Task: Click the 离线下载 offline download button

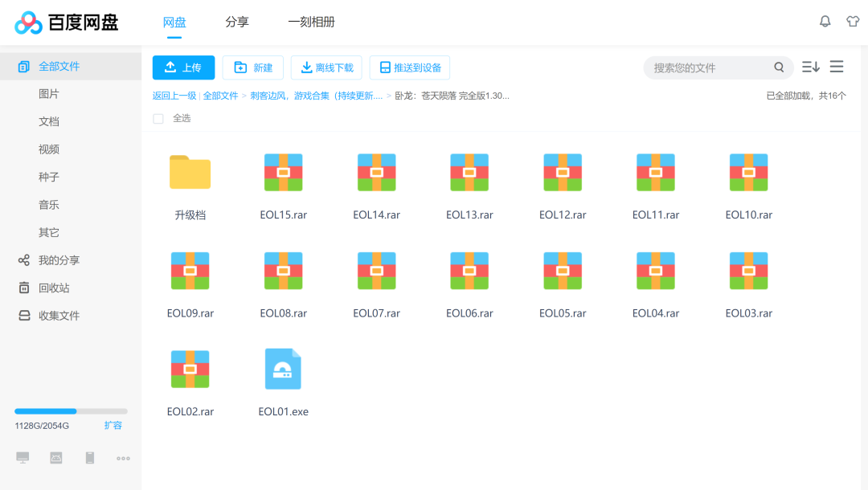Action: click(x=326, y=67)
